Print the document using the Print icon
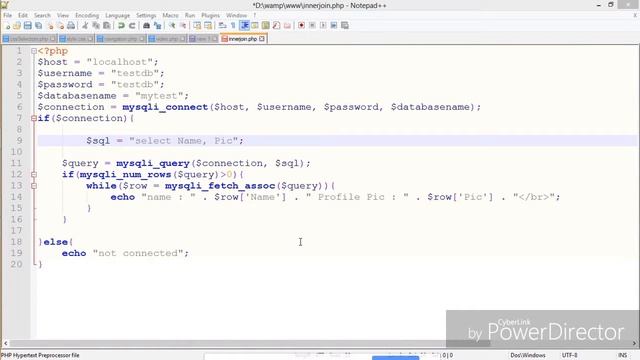The width and height of the screenshot is (640, 360). [71, 25]
